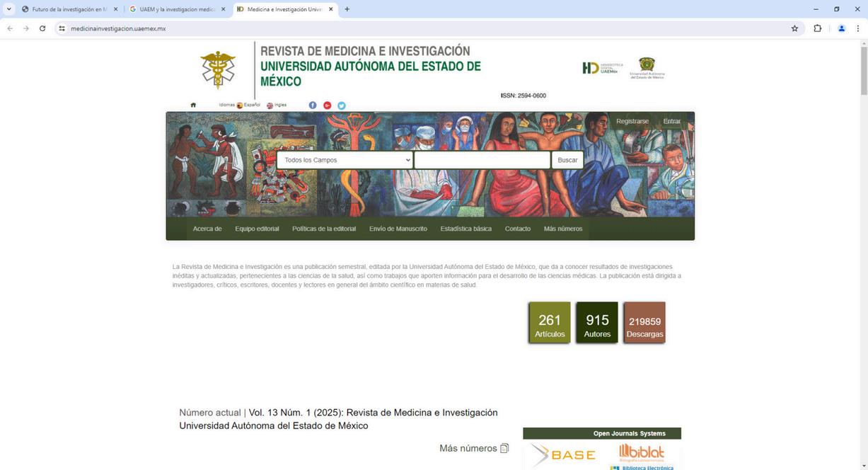Click the caduceus journal logo
The width and height of the screenshot is (868, 470).
(218, 69)
